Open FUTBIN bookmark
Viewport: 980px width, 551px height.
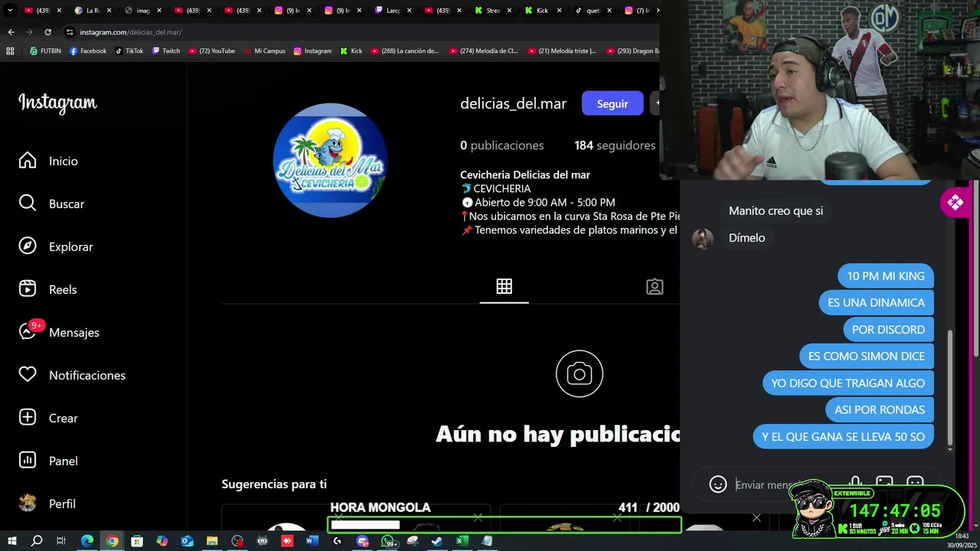point(45,51)
